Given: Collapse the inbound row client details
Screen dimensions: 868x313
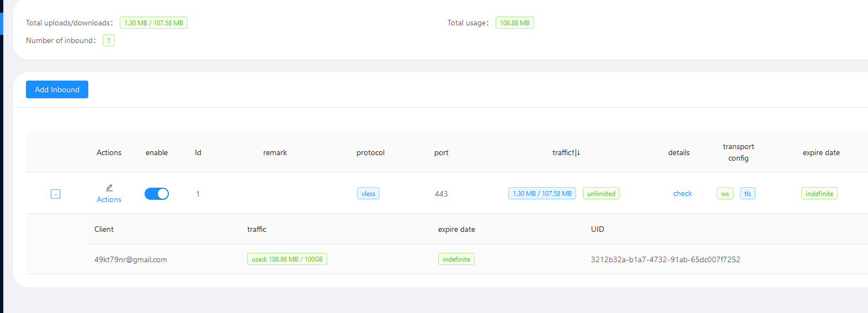Looking at the screenshot, I should click(55, 194).
